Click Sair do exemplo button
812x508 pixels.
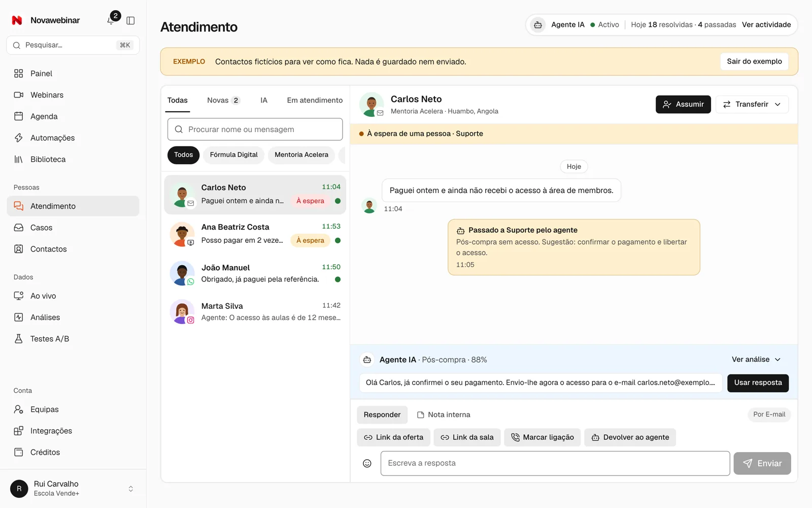754,61
